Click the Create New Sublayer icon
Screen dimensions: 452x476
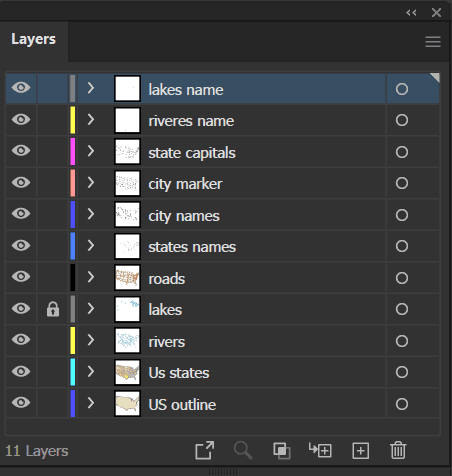click(320, 450)
